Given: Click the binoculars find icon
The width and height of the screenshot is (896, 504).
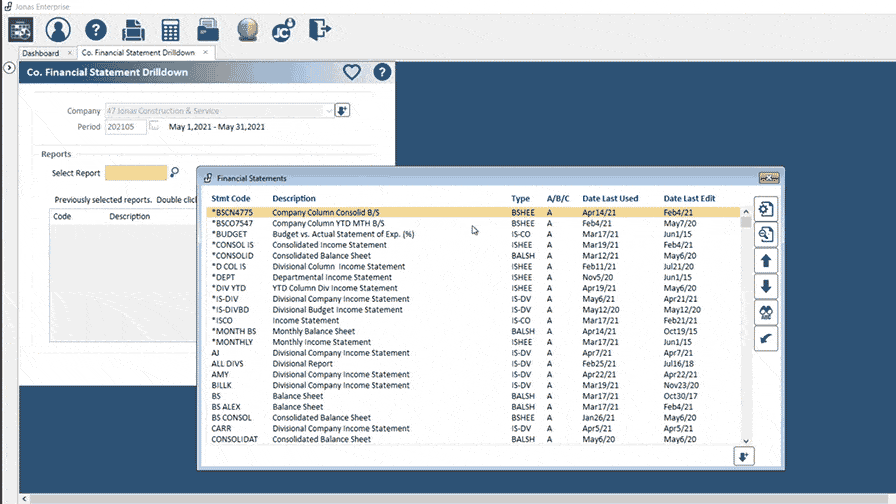Looking at the screenshot, I should point(766,313).
